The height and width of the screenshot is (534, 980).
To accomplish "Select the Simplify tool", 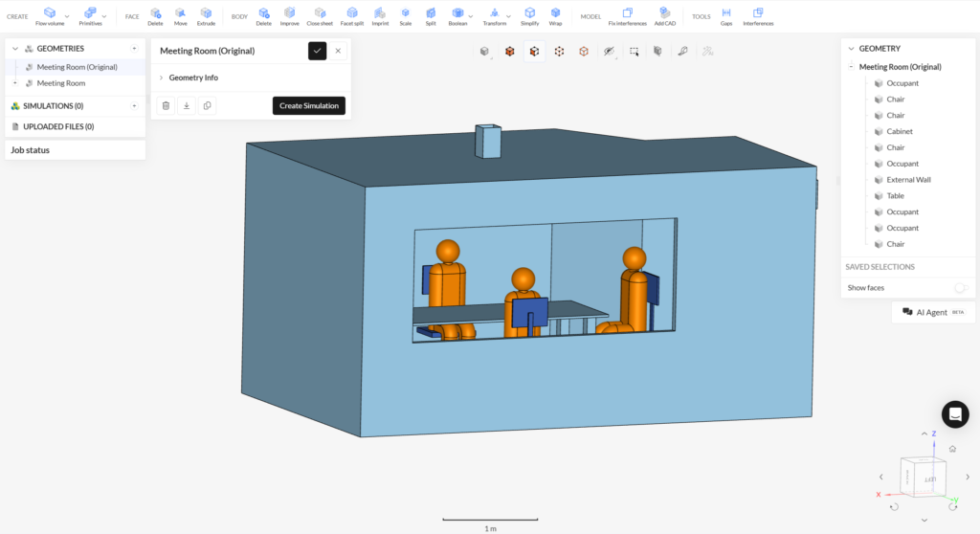I will click(529, 16).
